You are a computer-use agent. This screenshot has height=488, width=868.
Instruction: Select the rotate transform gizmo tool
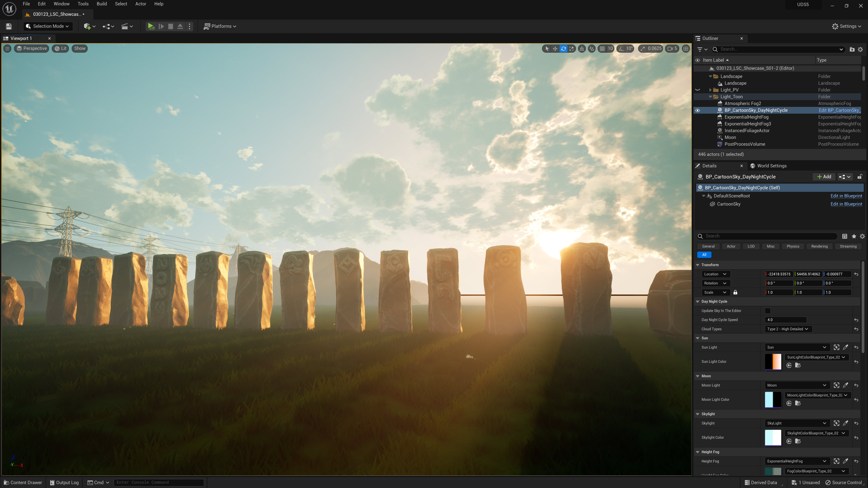(563, 49)
